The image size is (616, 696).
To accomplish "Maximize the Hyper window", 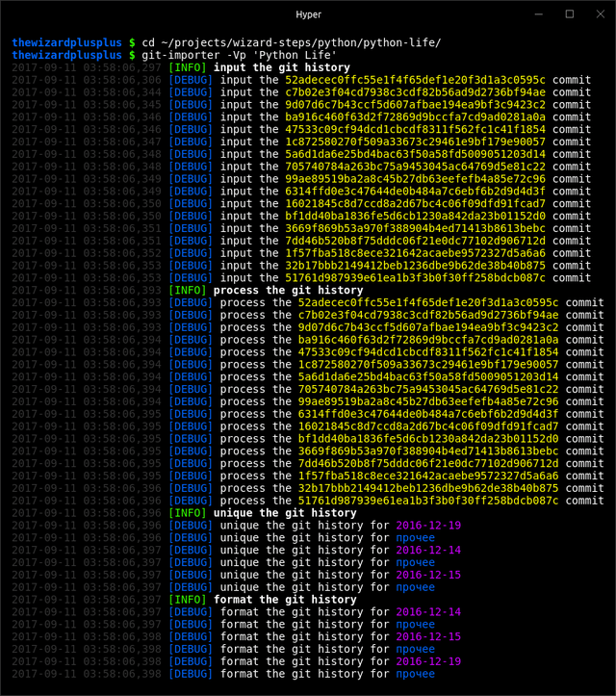I will coord(570,14).
